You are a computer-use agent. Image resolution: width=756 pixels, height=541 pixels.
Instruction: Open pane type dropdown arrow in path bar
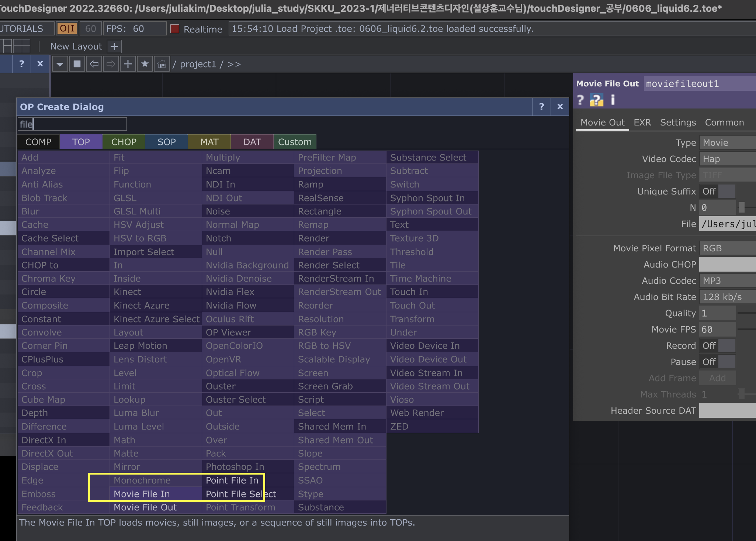click(59, 64)
